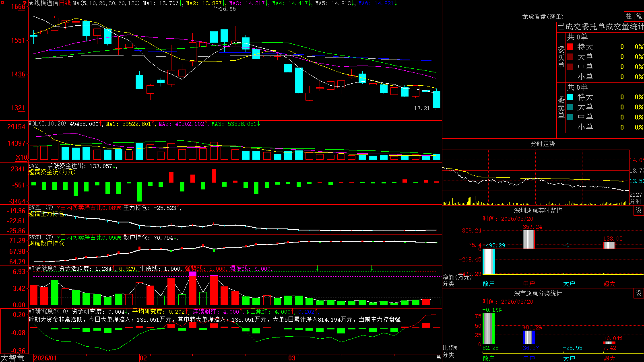
Task: Click the +0.12% 中户 bar in 深市超赢分类统计
Action: [x=529, y=337]
